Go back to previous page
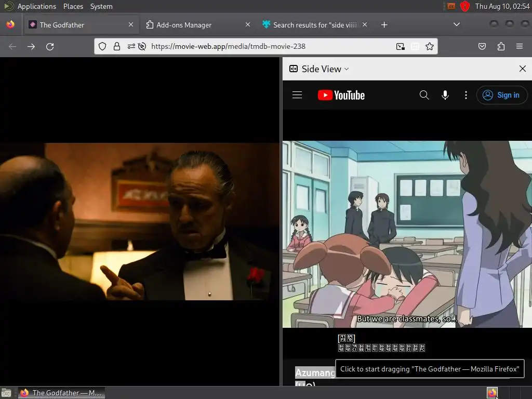Viewport: 532px width, 399px height. tap(12, 46)
